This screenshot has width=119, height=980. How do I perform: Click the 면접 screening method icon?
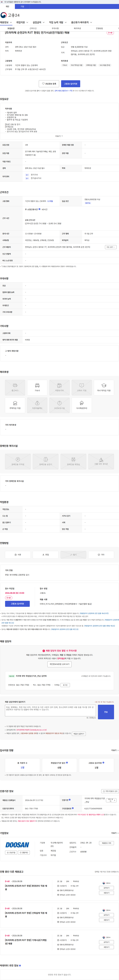(45, 555)
